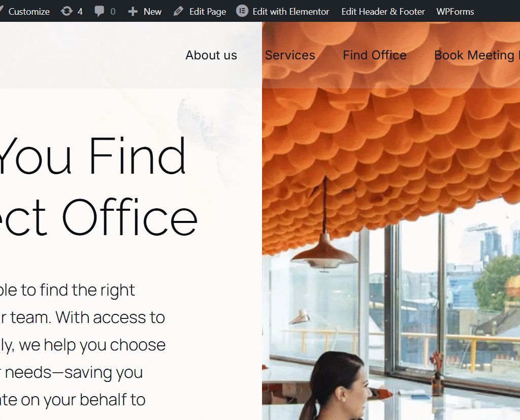Go to the About us page
This screenshot has width=520, height=420.
pyautogui.click(x=211, y=55)
